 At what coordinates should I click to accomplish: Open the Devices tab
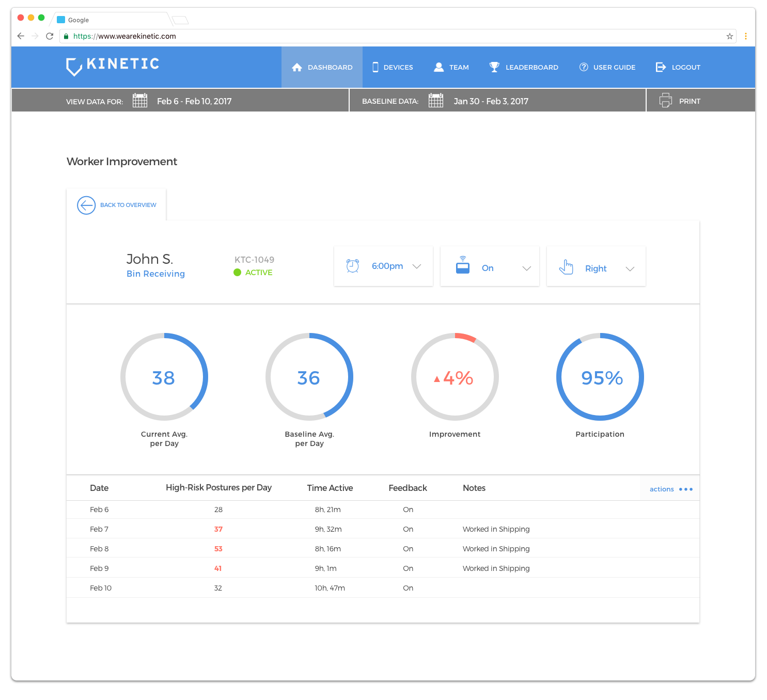click(x=393, y=67)
